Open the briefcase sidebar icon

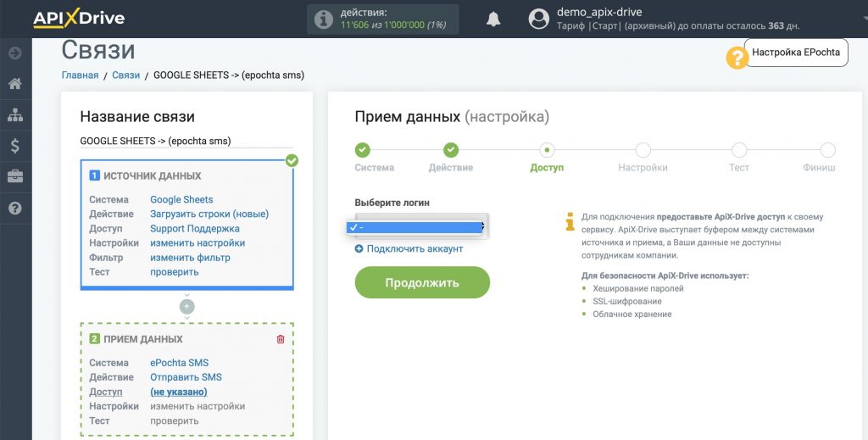click(x=15, y=176)
